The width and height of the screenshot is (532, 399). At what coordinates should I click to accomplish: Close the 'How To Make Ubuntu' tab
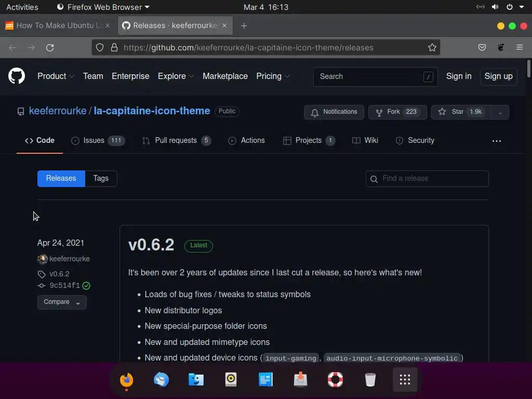107,26
